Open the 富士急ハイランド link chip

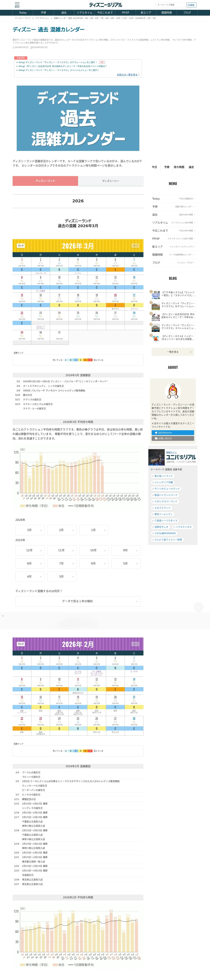163,476
